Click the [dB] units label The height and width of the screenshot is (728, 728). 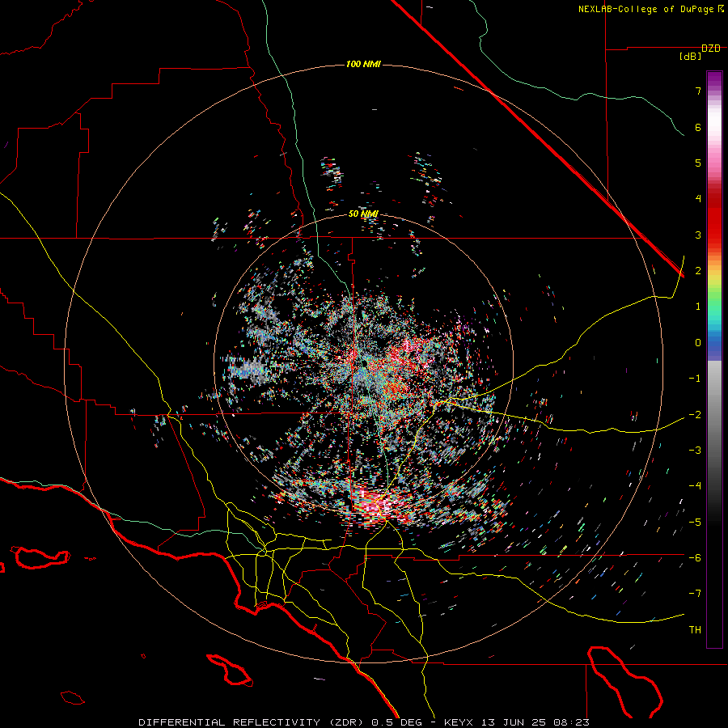pos(690,57)
